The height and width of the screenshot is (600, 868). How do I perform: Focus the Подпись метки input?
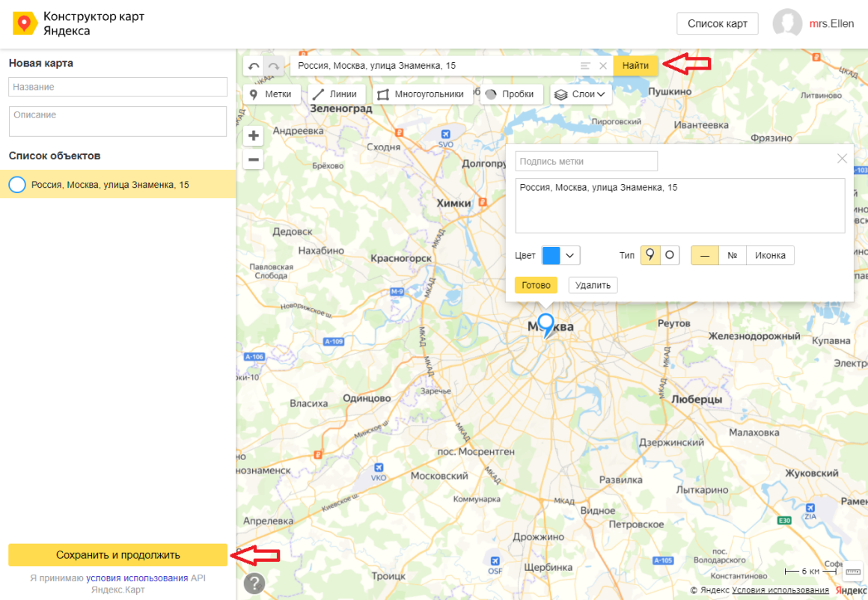pos(586,161)
